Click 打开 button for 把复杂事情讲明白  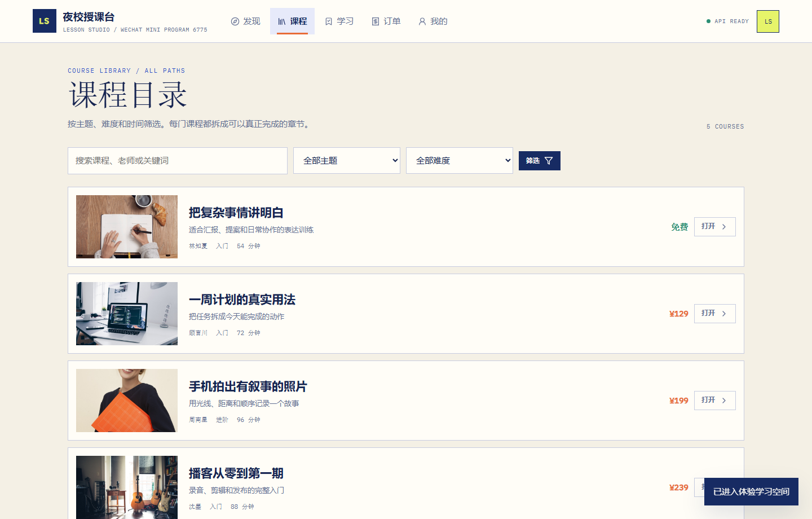(715, 227)
